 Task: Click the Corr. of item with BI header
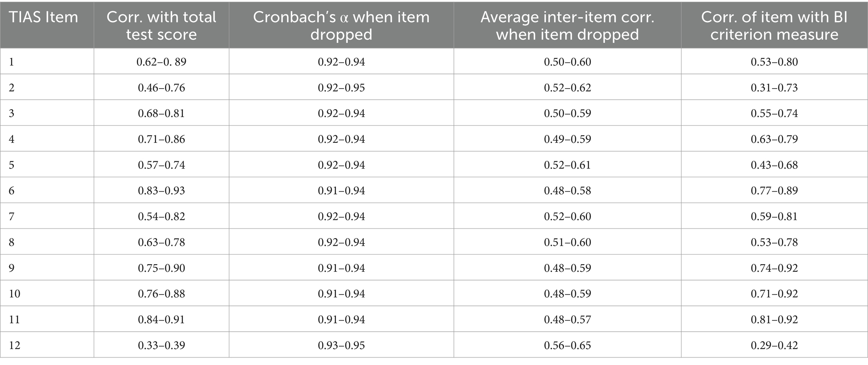[774, 26]
